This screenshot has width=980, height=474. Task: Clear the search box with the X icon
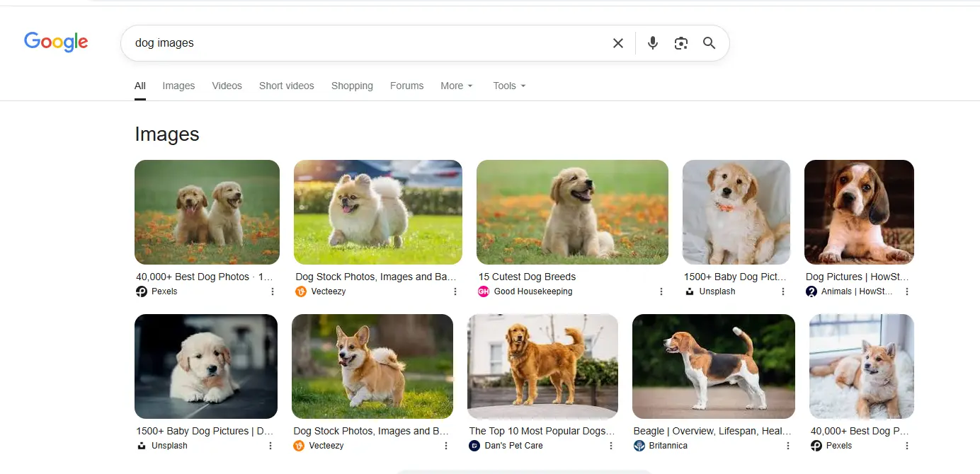pos(618,43)
